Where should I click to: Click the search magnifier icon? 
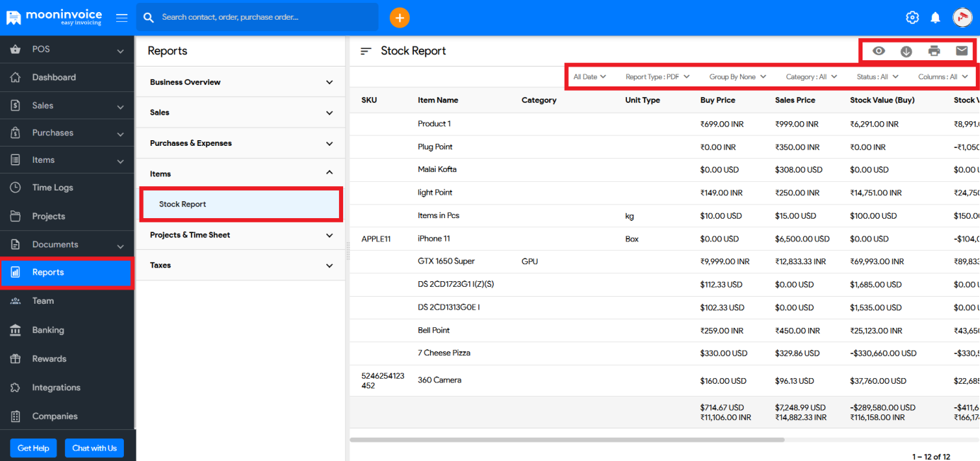[x=149, y=17]
